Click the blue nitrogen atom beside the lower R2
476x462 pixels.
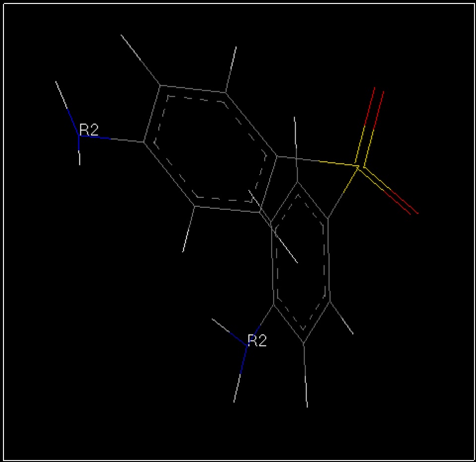point(247,346)
